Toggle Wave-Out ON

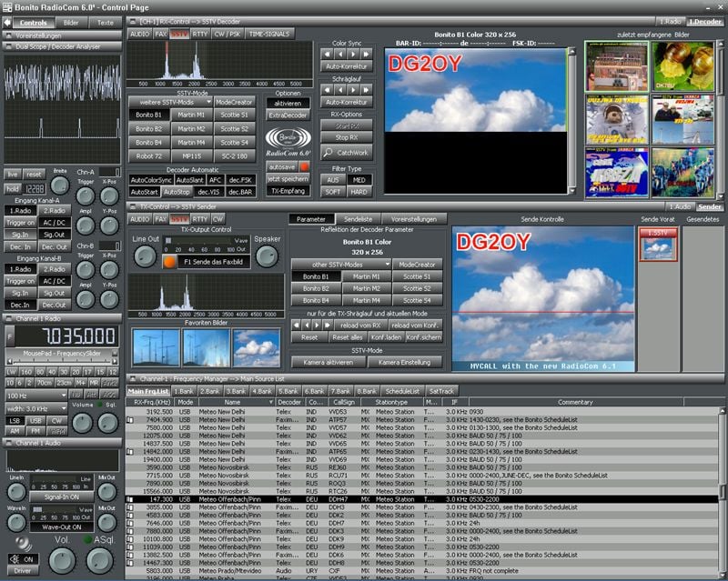click(62, 527)
